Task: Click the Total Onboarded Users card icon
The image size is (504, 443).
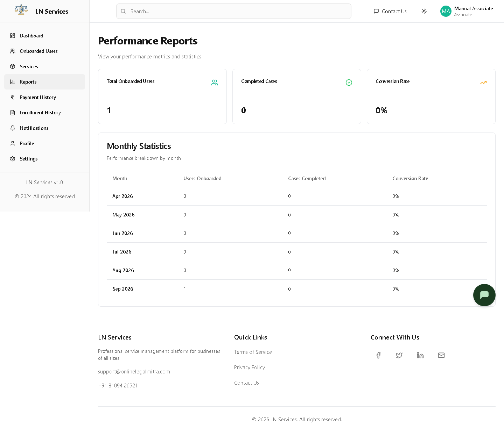Action: point(215,83)
